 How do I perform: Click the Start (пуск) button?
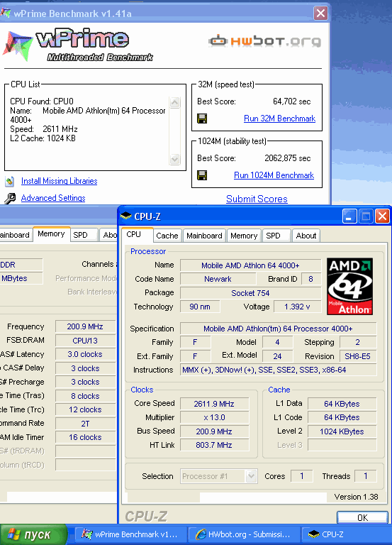(33, 534)
